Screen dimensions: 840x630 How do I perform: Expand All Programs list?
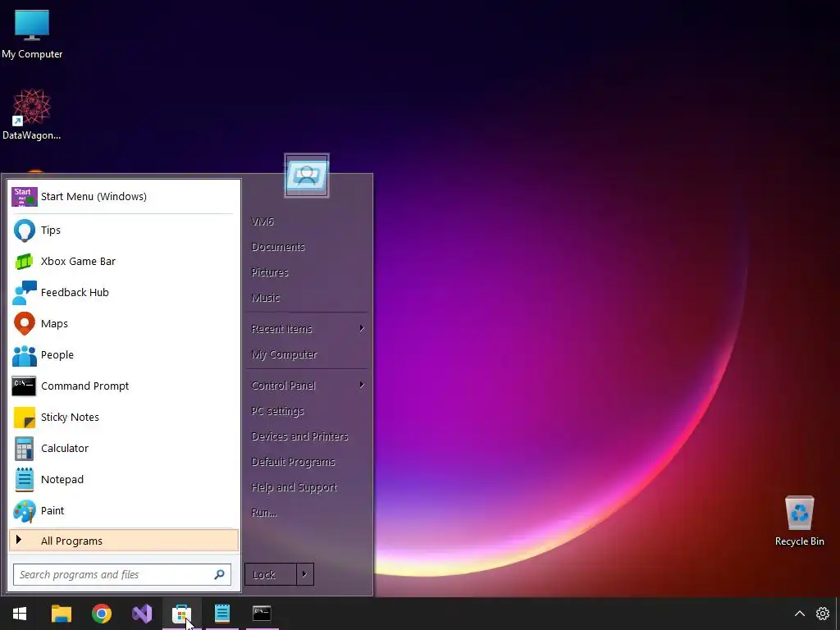click(124, 541)
